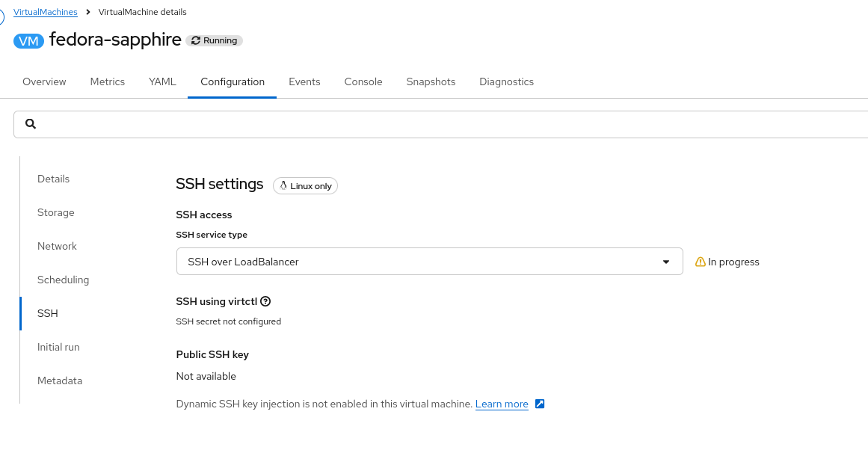Switch to the Overview tab
Image resolution: width=868 pixels, height=456 pixels.
[44, 81]
